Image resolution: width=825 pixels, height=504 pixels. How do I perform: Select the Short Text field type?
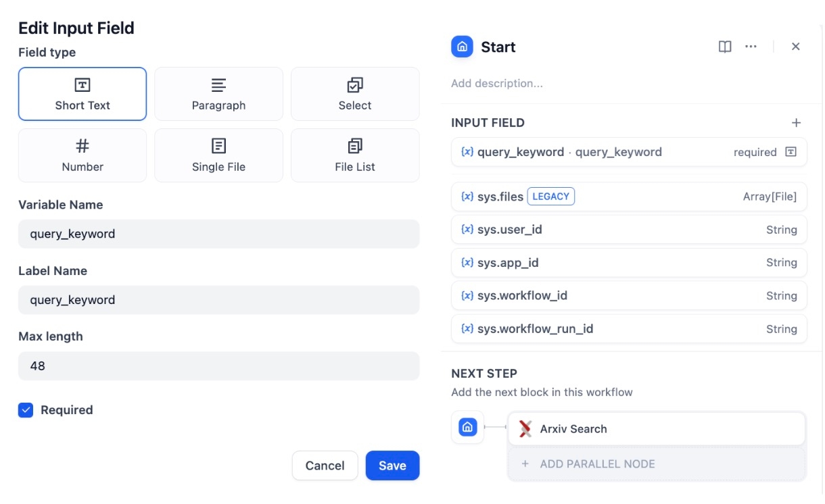82,94
